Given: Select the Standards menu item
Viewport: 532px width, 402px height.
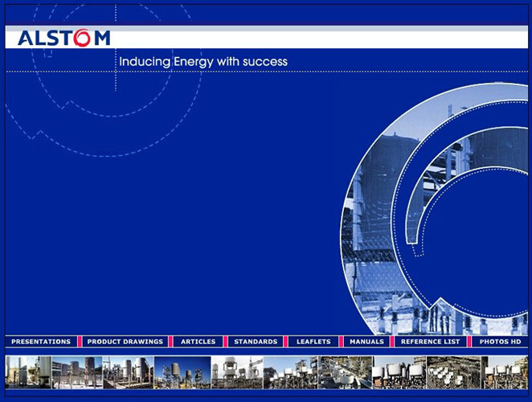Looking at the screenshot, I should [x=256, y=342].
